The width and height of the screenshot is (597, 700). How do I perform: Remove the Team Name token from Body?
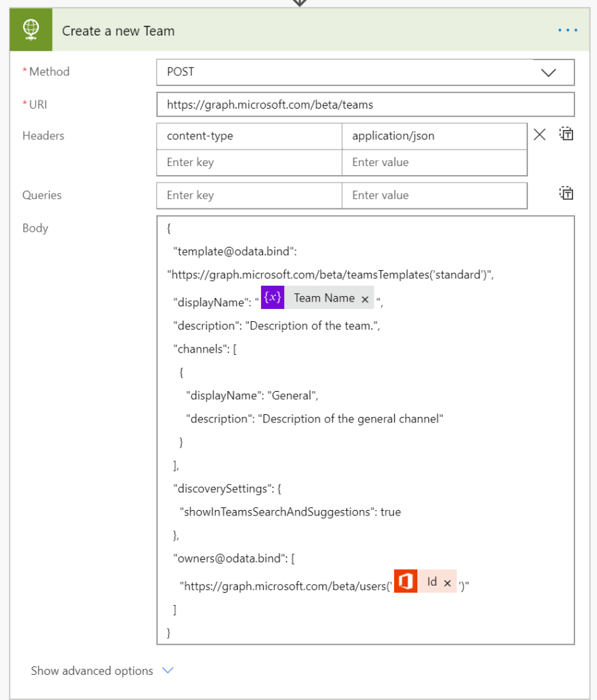(x=365, y=299)
